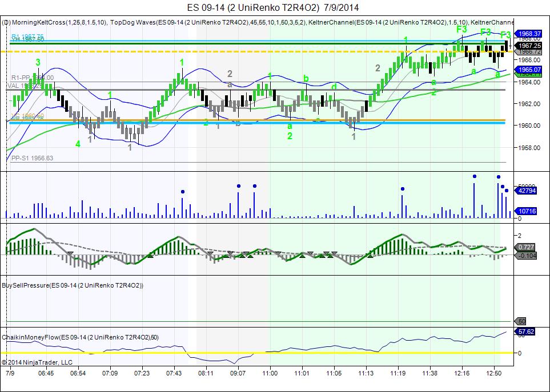Click the 42794 volume marker
This screenshot has height=392, width=550.
click(x=525, y=191)
